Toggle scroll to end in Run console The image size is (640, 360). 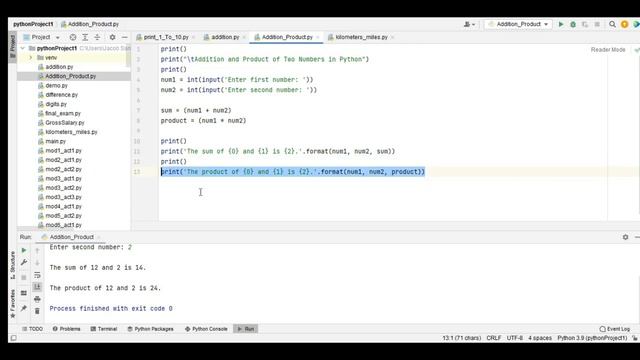click(x=37, y=287)
